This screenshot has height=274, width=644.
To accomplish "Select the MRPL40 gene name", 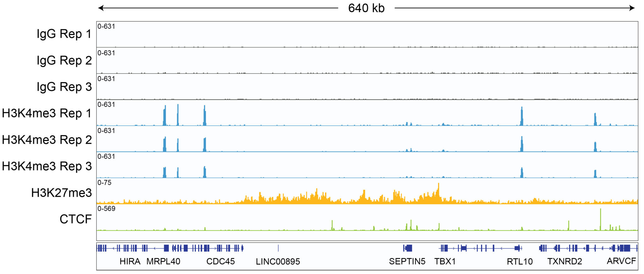I will point(163,261).
